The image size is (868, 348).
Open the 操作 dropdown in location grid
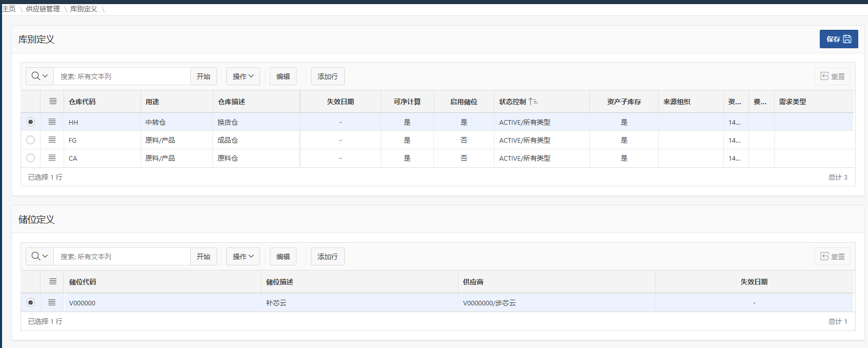(243, 257)
